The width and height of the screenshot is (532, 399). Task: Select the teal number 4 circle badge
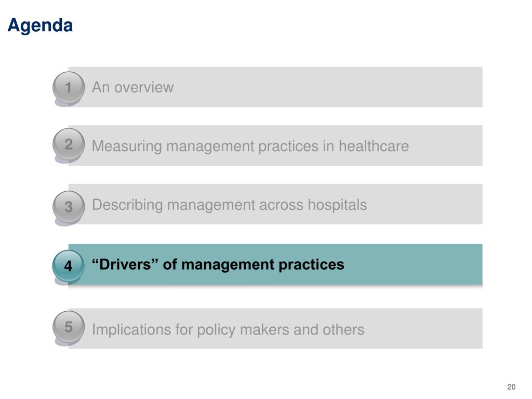pyautogui.click(x=68, y=265)
